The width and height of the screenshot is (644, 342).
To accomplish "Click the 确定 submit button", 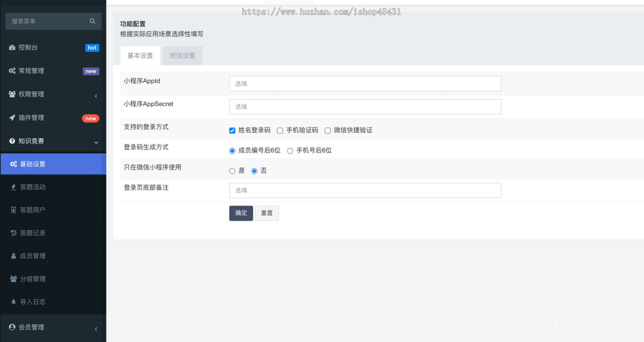I will click(241, 213).
